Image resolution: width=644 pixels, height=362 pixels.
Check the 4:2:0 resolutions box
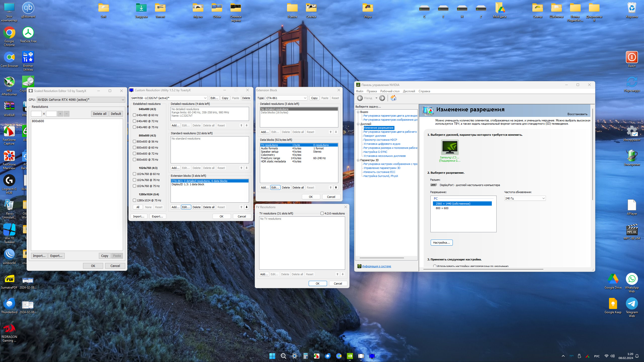coord(322,213)
